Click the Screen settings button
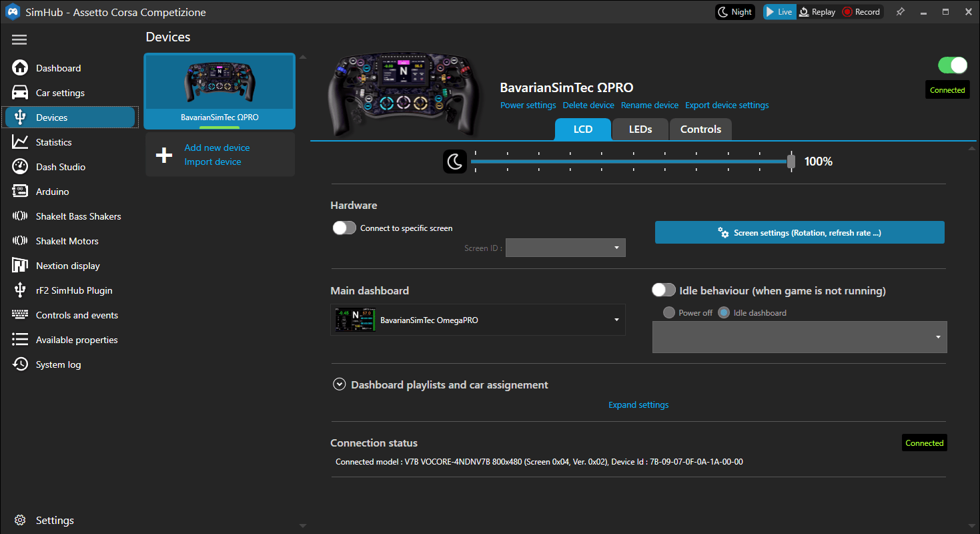 pyautogui.click(x=799, y=233)
